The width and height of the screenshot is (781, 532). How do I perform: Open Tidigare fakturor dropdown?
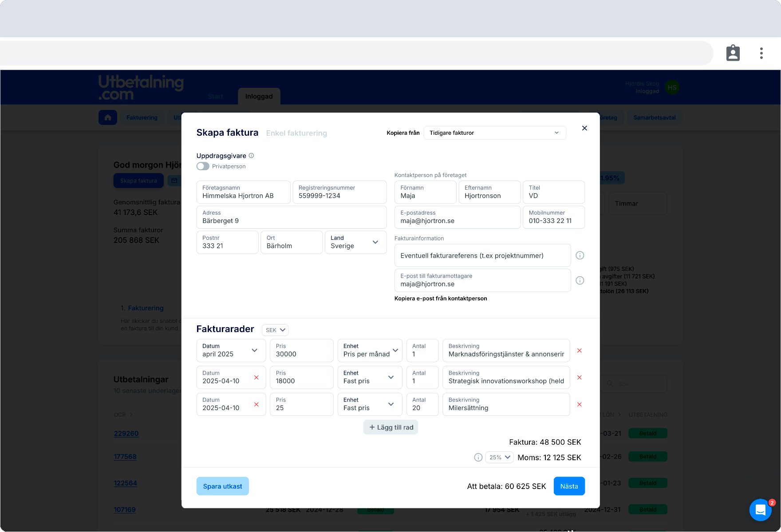495,133
